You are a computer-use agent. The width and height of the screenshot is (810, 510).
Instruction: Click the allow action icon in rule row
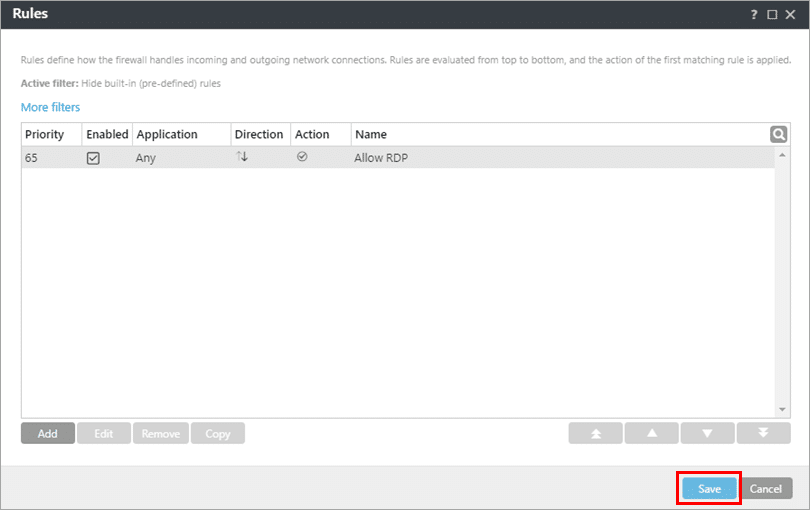coord(302,157)
